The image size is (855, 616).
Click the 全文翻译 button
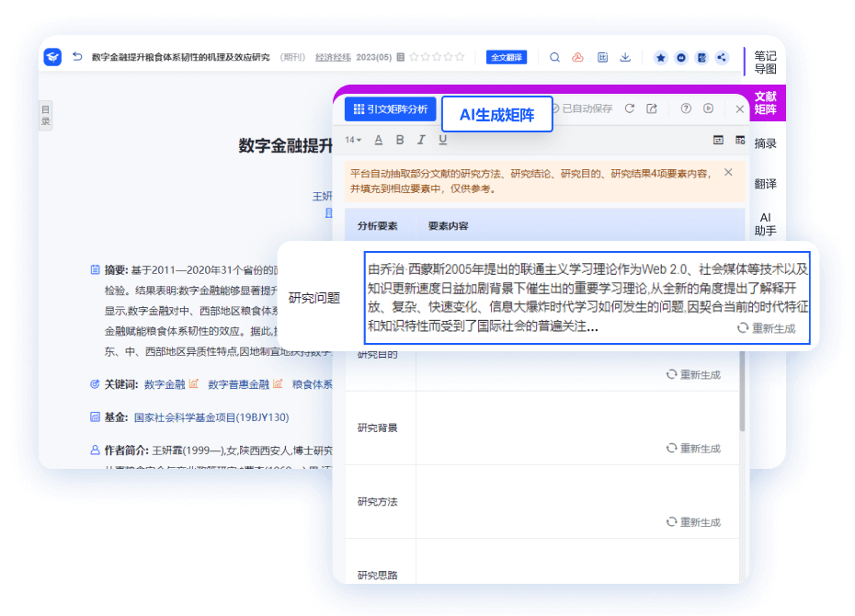click(508, 56)
